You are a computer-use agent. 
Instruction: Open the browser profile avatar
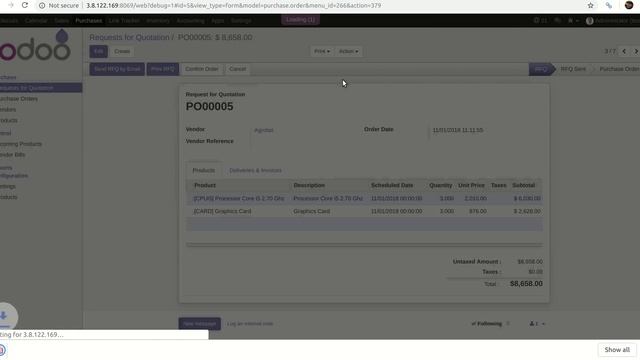(629, 5)
